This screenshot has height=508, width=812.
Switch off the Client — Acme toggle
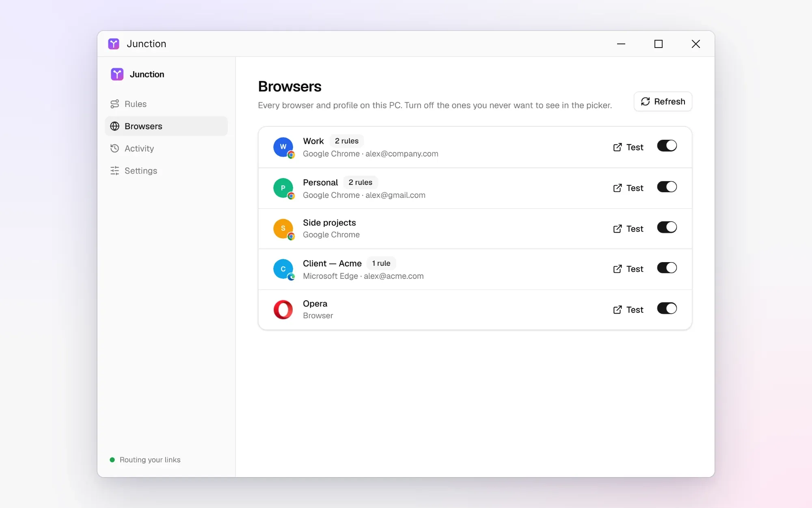pos(667,268)
